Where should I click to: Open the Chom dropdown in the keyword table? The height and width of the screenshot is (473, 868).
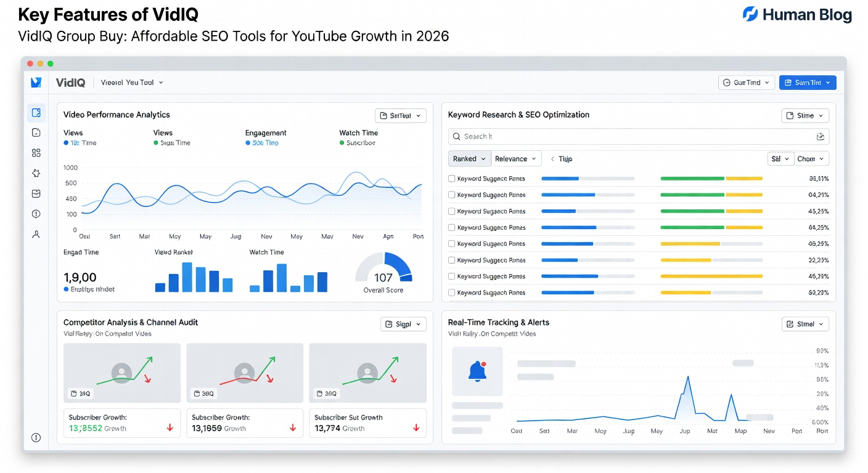click(811, 159)
